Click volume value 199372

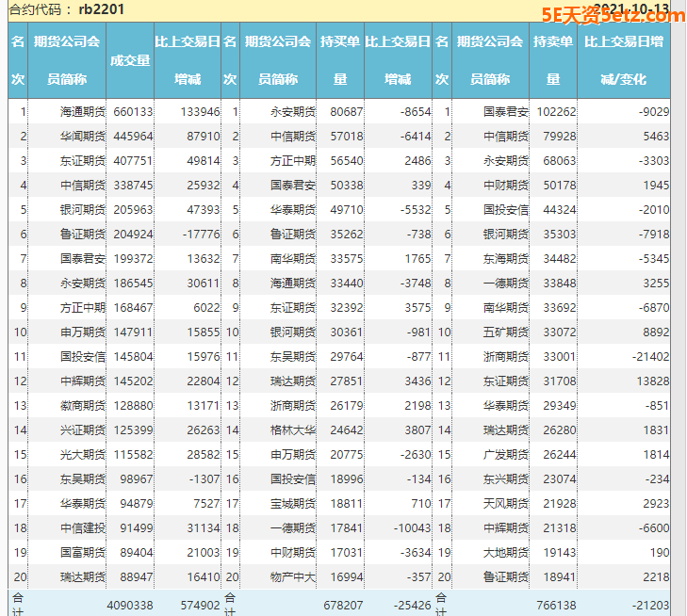click(133, 259)
